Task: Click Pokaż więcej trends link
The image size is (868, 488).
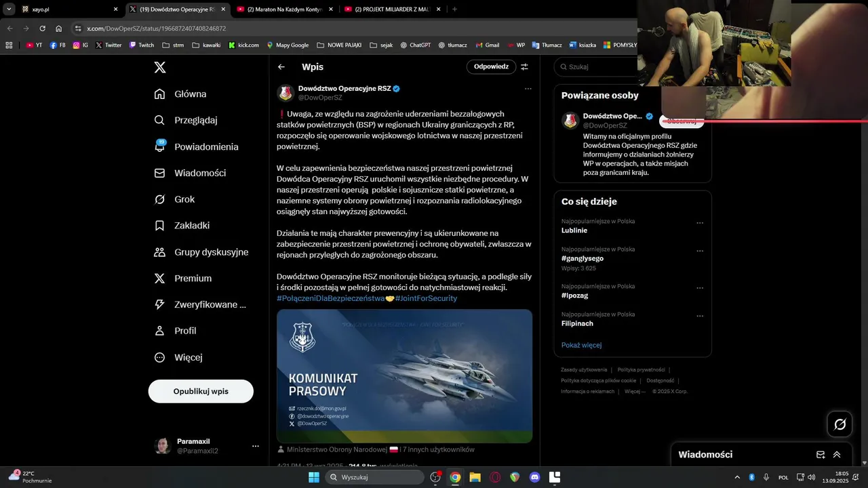Action: 581,345
